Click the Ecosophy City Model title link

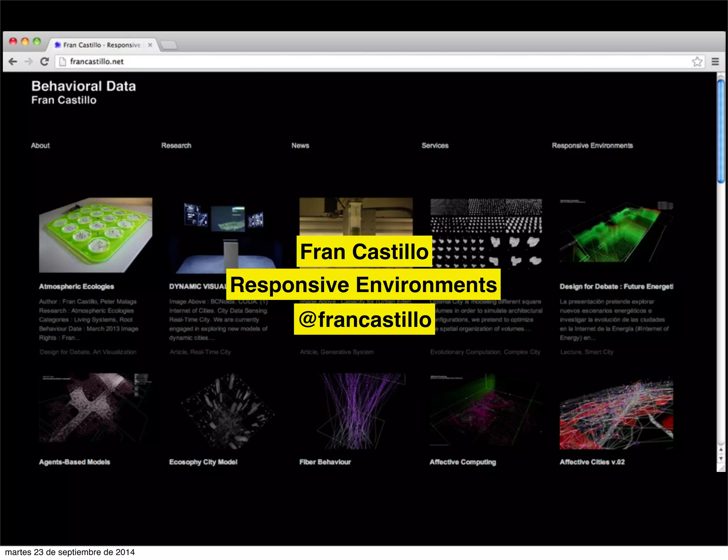click(203, 462)
